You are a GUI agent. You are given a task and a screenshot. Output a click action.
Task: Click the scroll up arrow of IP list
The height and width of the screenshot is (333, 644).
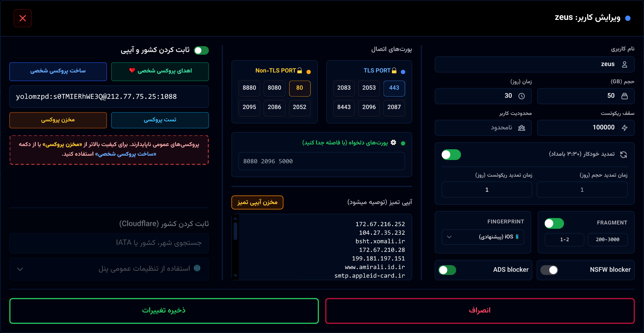click(235, 218)
